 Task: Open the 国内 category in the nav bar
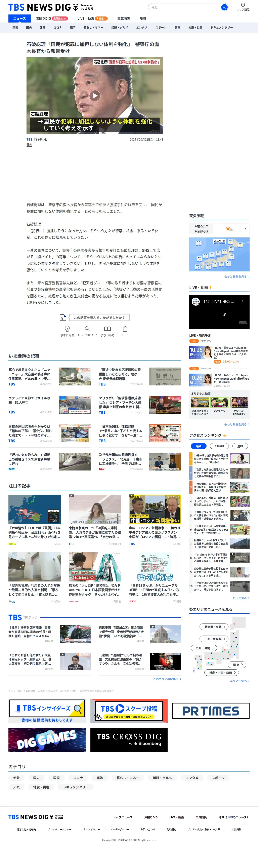click(29, 28)
